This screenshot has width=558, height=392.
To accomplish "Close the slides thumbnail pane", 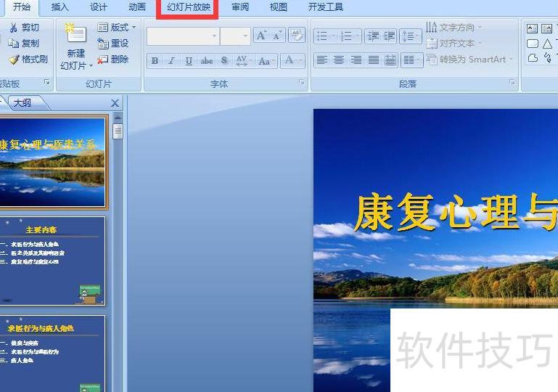I will click(x=115, y=103).
